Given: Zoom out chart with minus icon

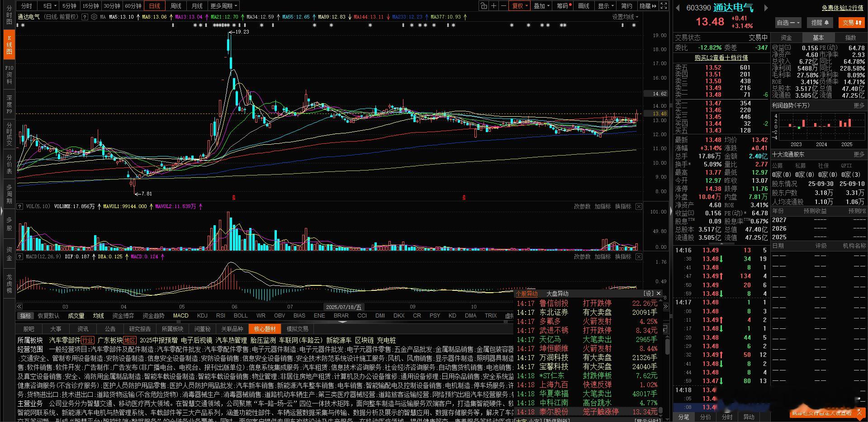Looking at the screenshot, I should click(503, 6).
